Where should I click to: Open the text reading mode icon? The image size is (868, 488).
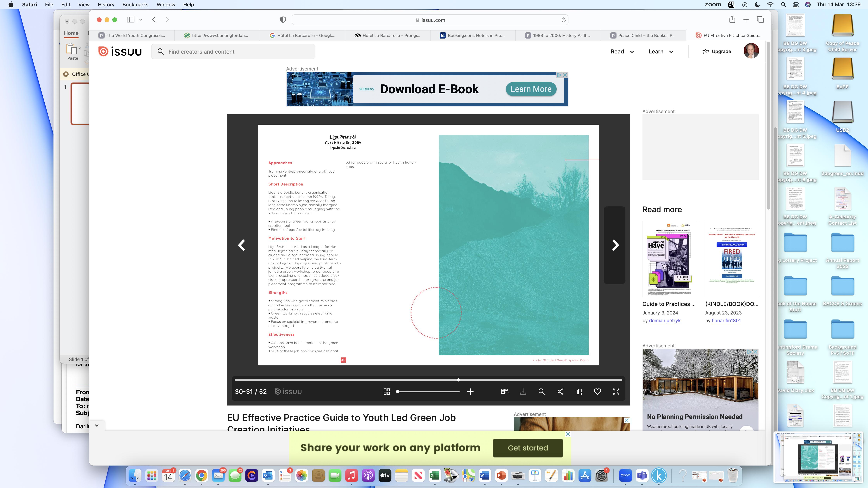click(x=504, y=391)
